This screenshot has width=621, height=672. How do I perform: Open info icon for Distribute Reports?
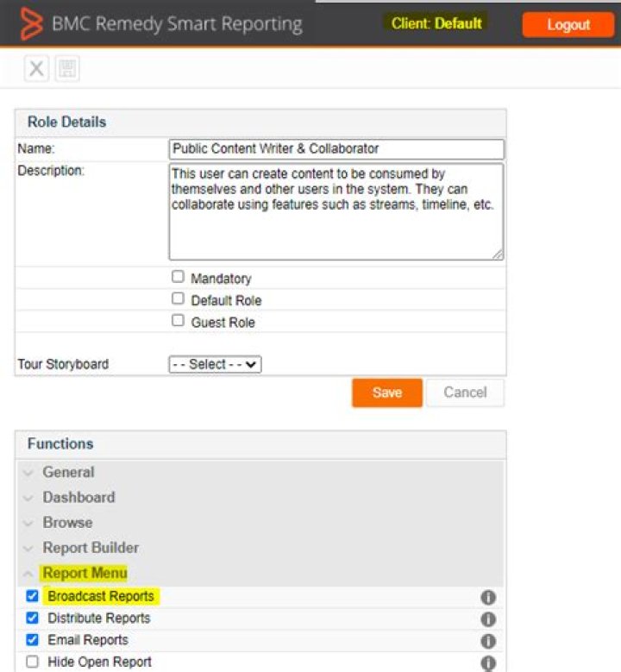pyautogui.click(x=488, y=619)
